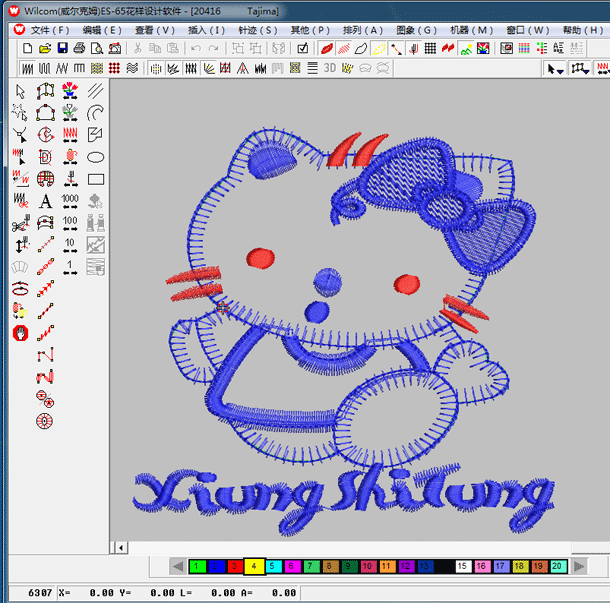Select yellow color swatch 4
This screenshot has height=603, width=610.
[254, 566]
